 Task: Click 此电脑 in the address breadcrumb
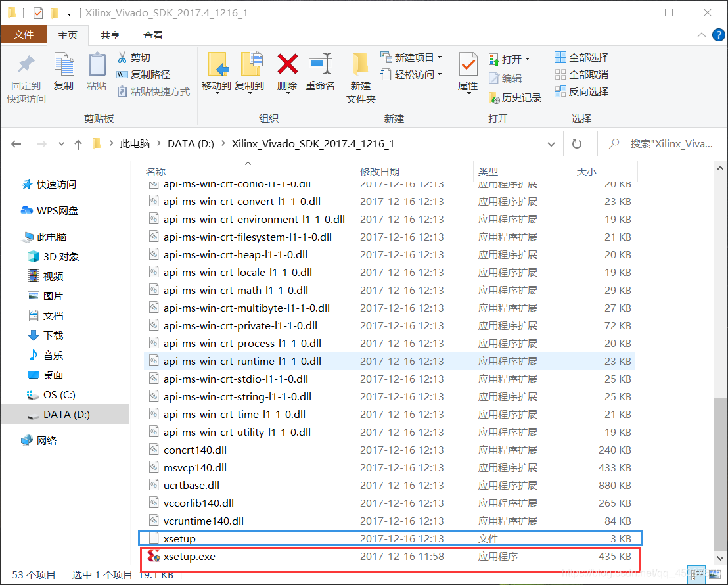[135, 143]
